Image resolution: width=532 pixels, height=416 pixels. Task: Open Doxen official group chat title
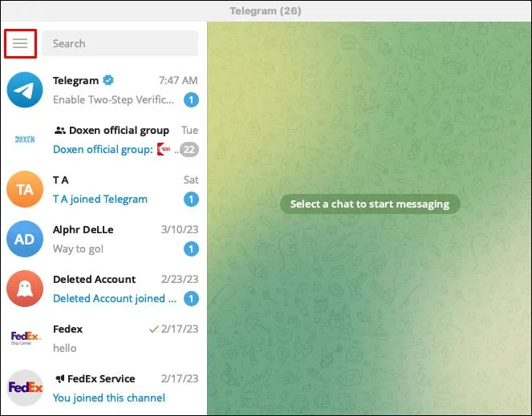tap(119, 131)
